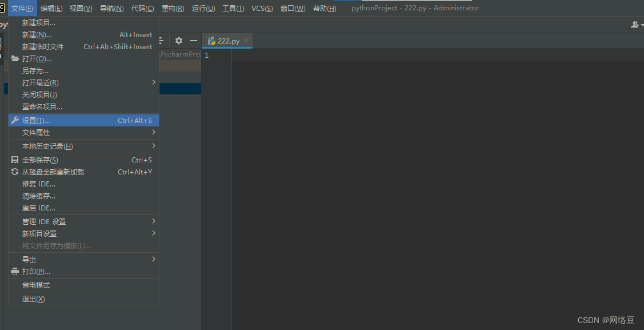This screenshot has width=644, height=330.
Task: Expand the 新项目设置 submenu arrow
Action: point(154,233)
